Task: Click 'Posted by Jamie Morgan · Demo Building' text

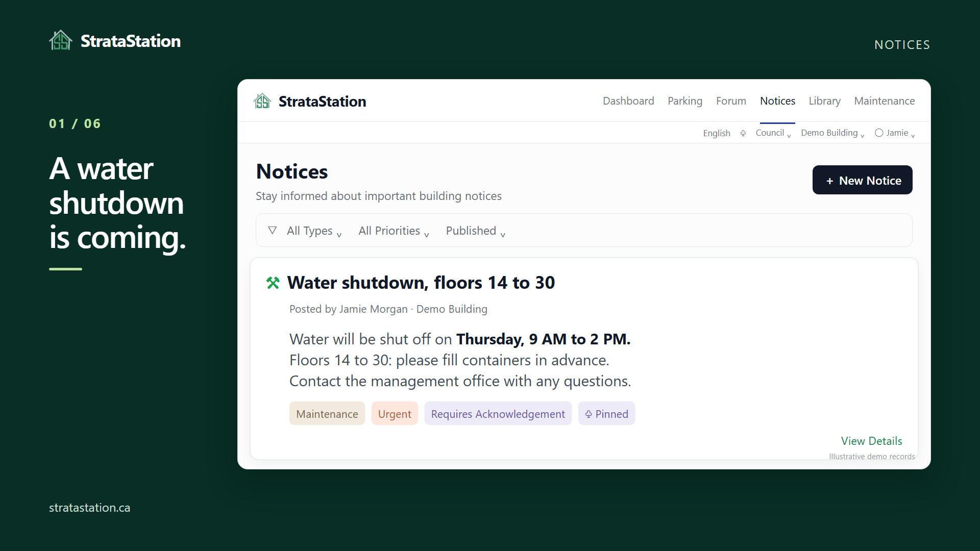Action: tap(388, 309)
